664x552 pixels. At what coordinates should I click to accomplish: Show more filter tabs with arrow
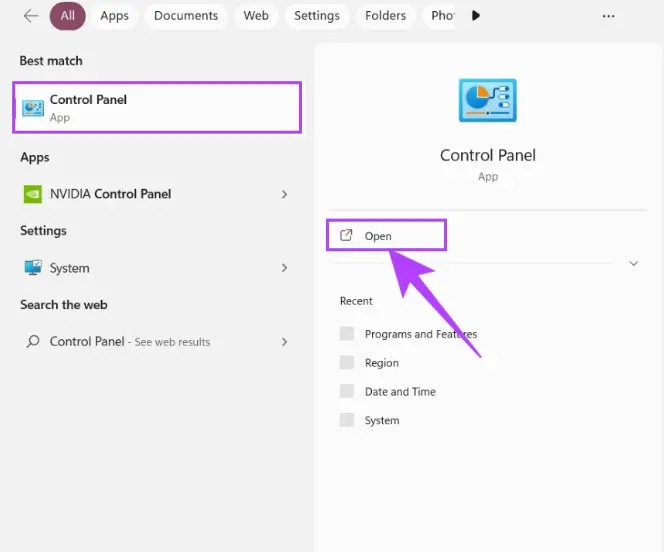[476, 16]
